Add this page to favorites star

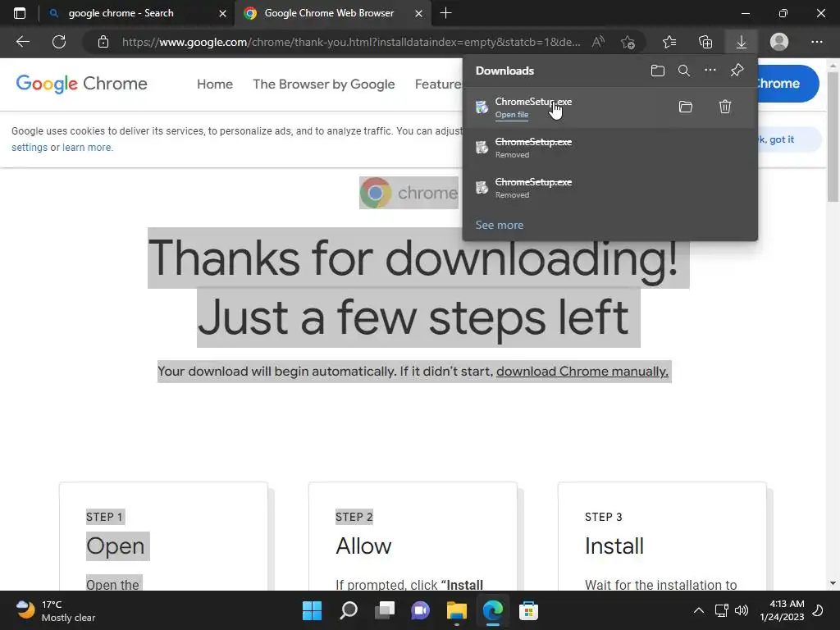pyautogui.click(x=628, y=42)
